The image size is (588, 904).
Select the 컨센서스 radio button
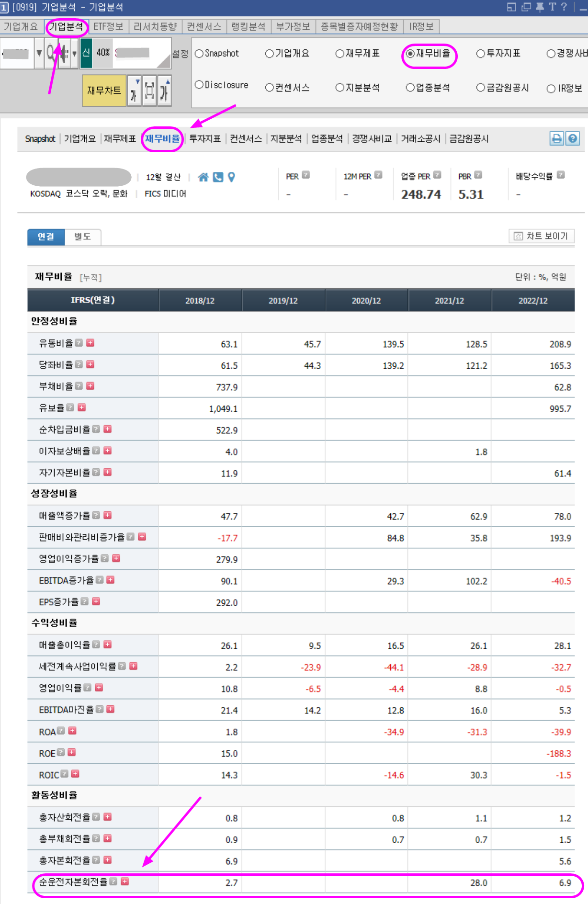[270, 88]
